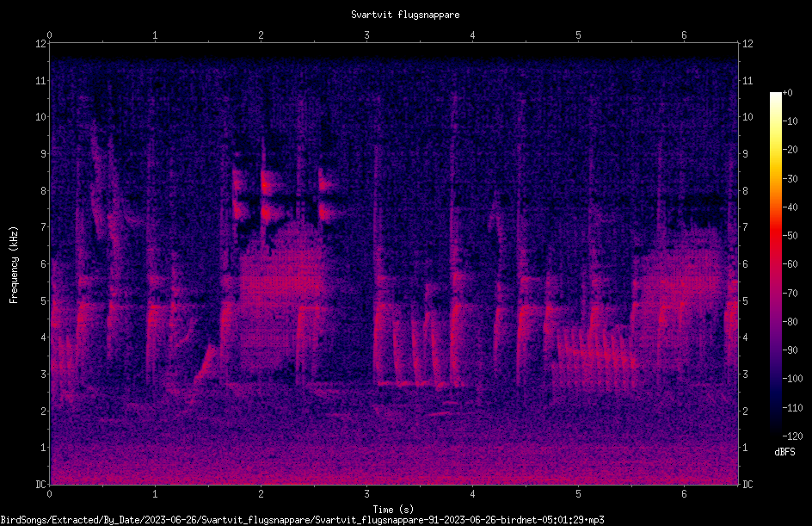The width and height of the screenshot is (812, 526).
Task: Click the '12' tick on left frequency axis
Action: click(x=41, y=44)
